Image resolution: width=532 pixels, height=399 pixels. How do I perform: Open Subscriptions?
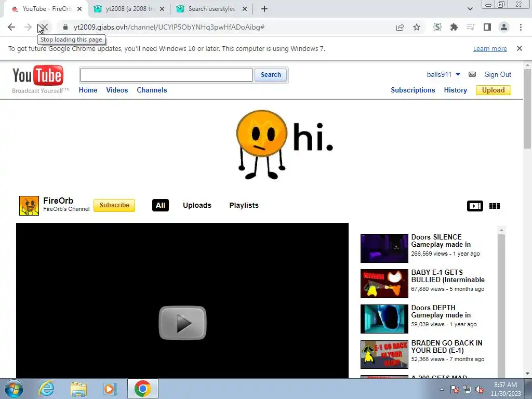[x=413, y=90]
